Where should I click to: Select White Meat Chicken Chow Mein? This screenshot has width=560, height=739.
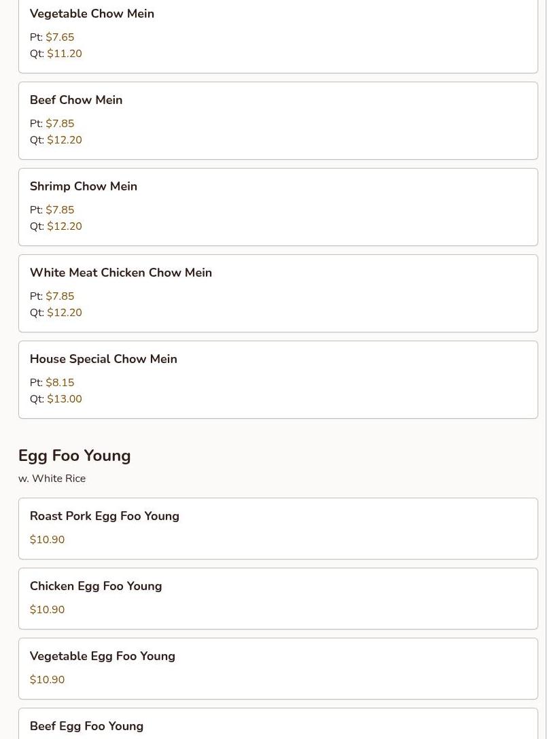[278, 293]
